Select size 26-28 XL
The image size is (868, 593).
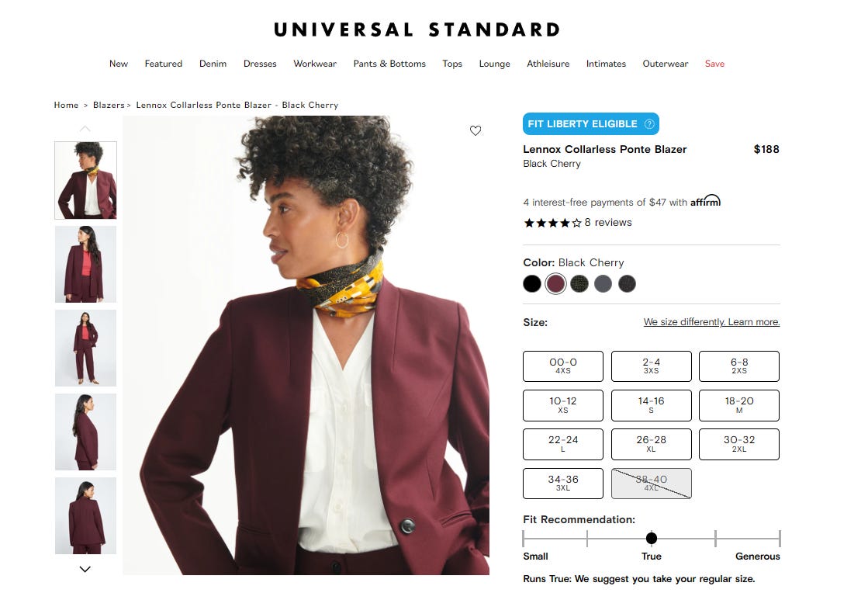click(651, 444)
